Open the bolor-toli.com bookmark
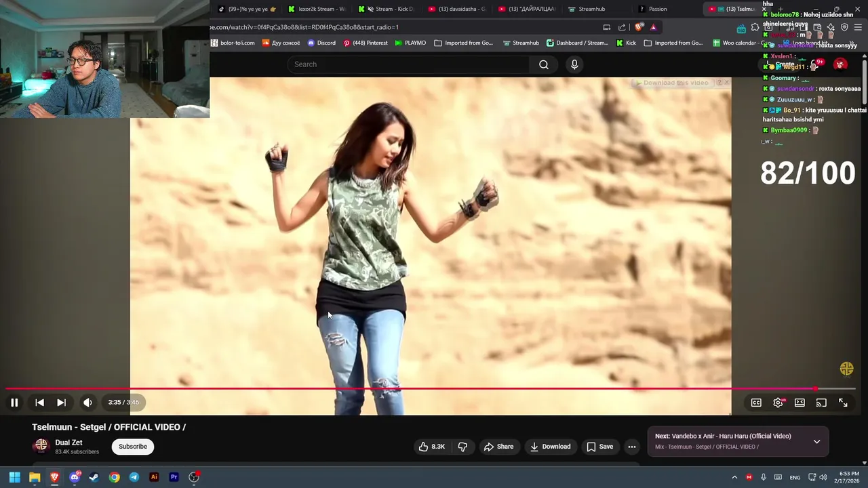 tap(233, 43)
